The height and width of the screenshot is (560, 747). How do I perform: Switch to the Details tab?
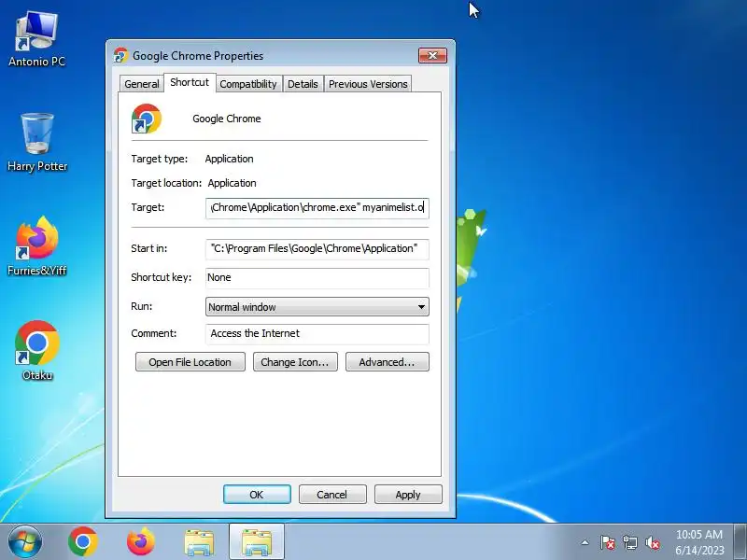(x=303, y=84)
